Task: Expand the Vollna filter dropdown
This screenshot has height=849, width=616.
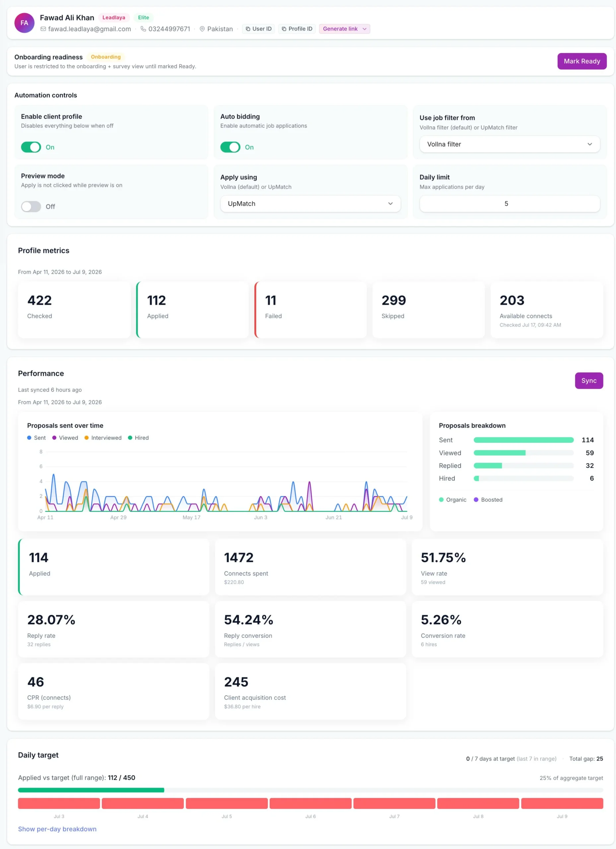Action: (510, 144)
